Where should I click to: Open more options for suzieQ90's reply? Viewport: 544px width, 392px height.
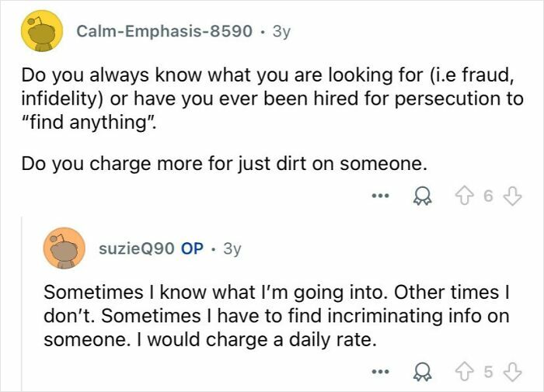click(x=380, y=372)
